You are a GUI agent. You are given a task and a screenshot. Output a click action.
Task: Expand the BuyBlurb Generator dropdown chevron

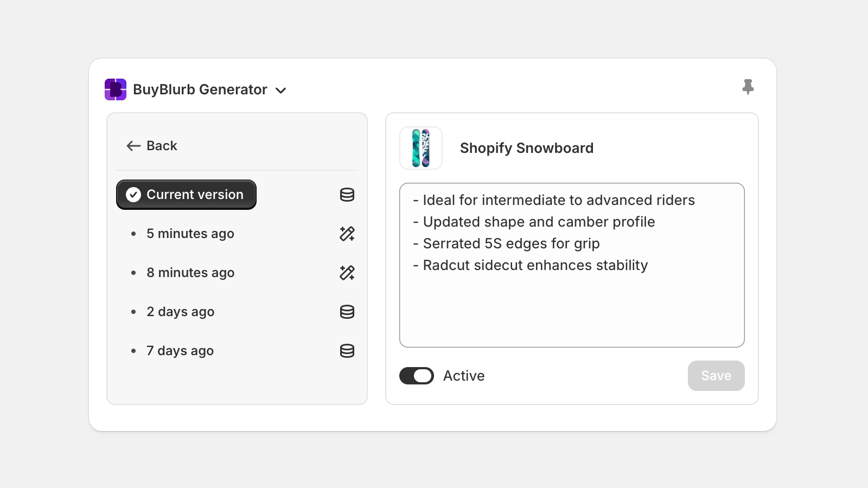[281, 91]
